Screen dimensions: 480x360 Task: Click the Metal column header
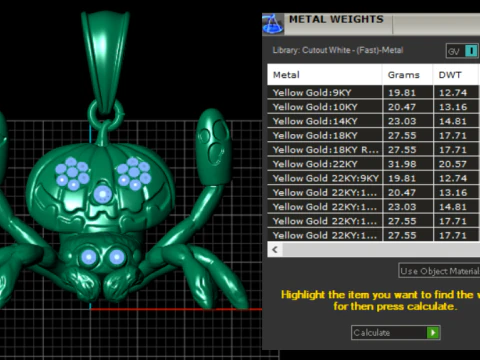(x=325, y=75)
